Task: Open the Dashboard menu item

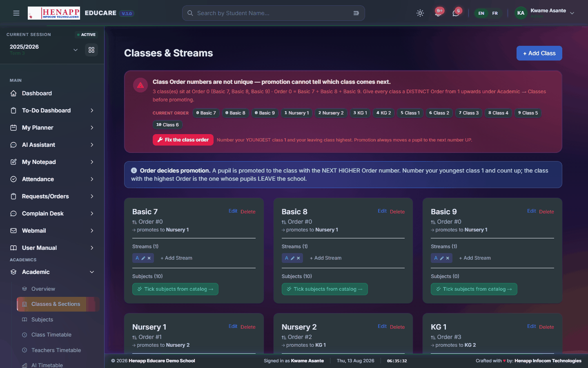Action: click(52, 93)
